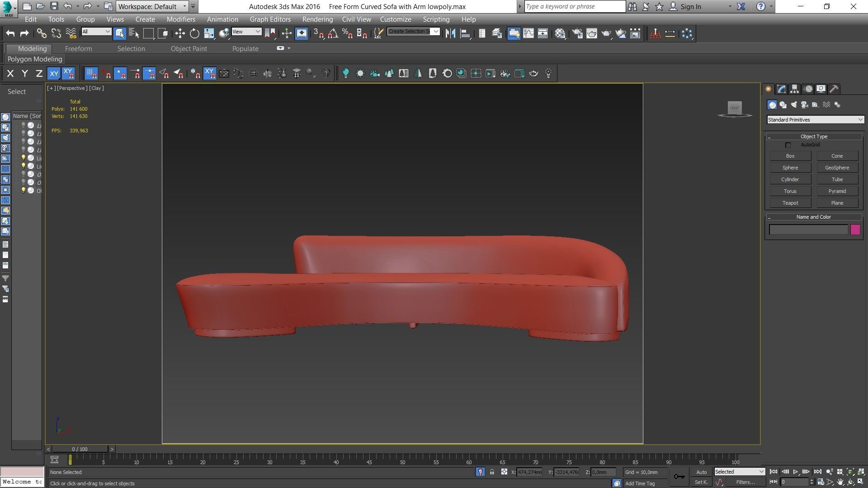The image size is (868, 488).
Task: Click the teapot Render Production icon
Action: 606,33
